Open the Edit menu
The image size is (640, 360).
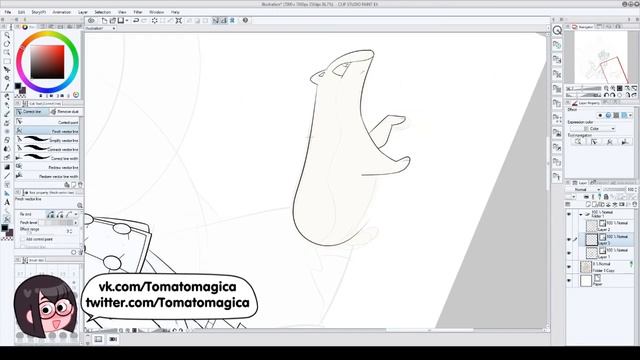pyautogui.click(x=21, y=12)
